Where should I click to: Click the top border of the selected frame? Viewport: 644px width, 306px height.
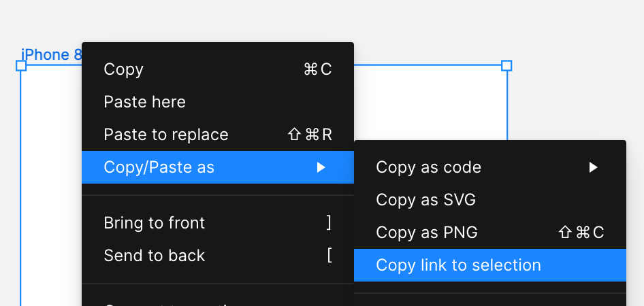[x=429, y=65]
